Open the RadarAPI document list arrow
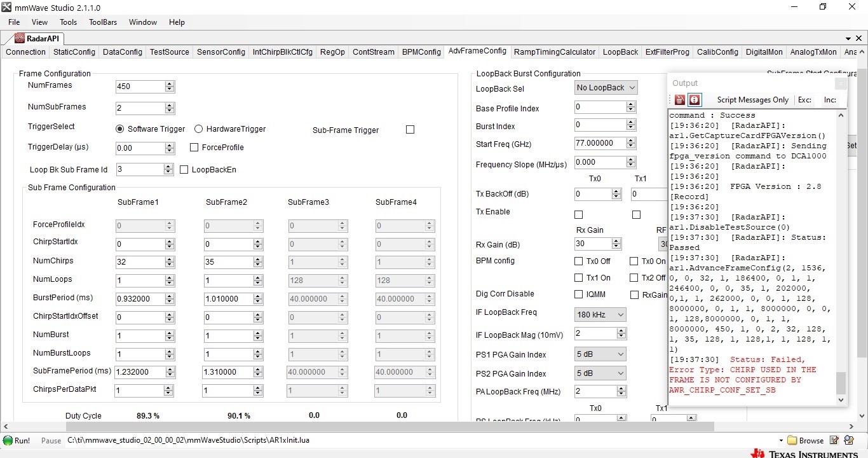The image size is (868, 458). [x=848, y=39]
